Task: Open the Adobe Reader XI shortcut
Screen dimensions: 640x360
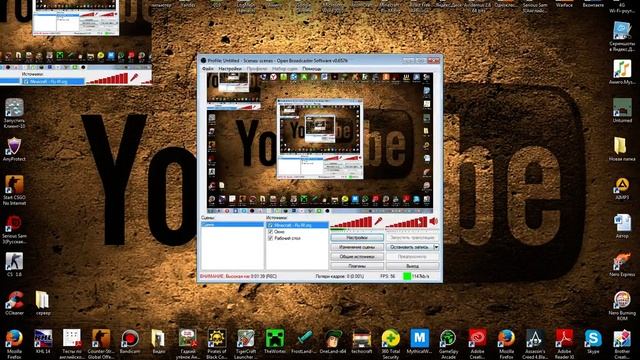Action: point(564,344)
